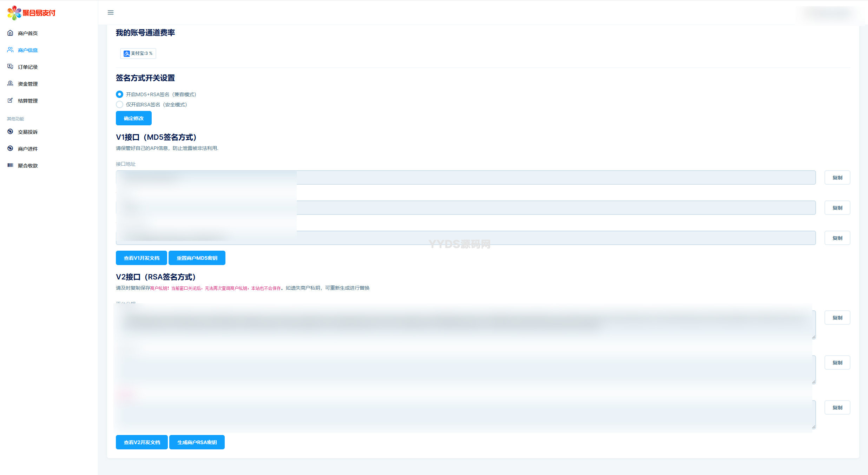This screenshot has width=868, height=475.
Task: Click the hamburger menu icon
Action: [111, 13]
